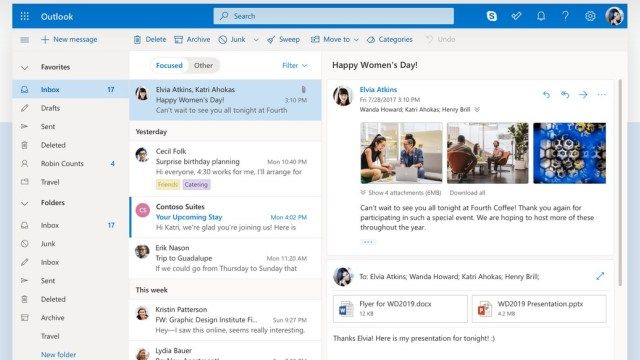Click the search magnifier icon
640x360 pixels.
click(224, 16)
